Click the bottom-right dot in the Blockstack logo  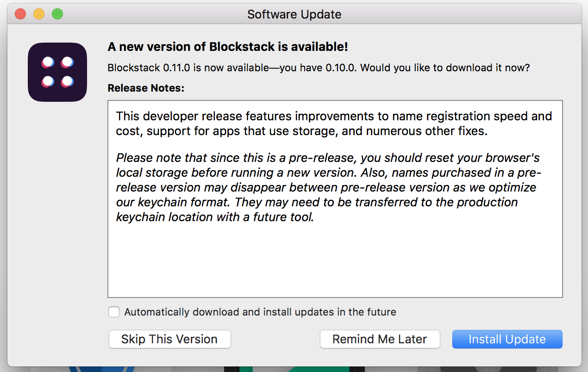point(67,82)
